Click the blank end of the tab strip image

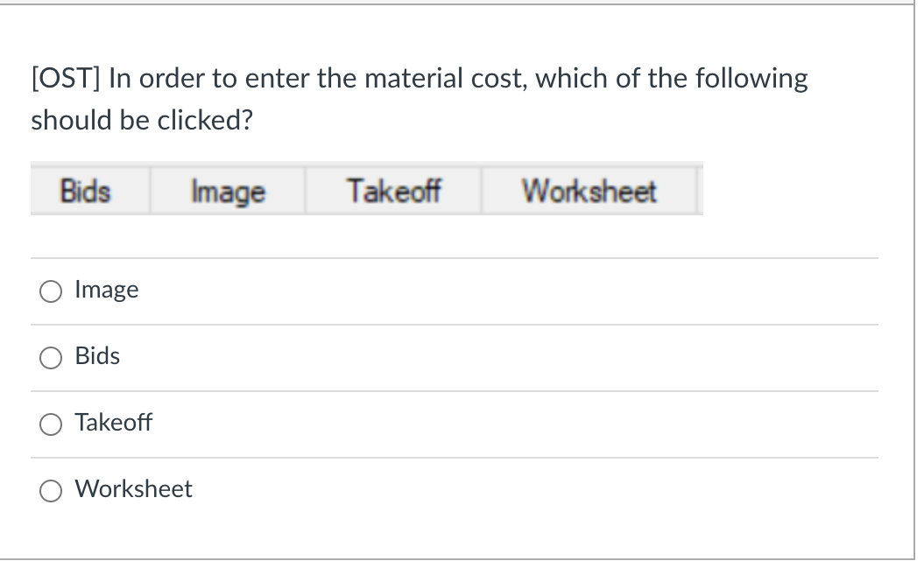[699, 191]
